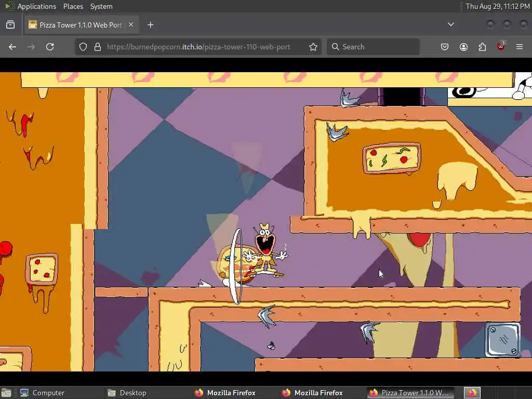Click the screaming Noise character in the game

267,249
